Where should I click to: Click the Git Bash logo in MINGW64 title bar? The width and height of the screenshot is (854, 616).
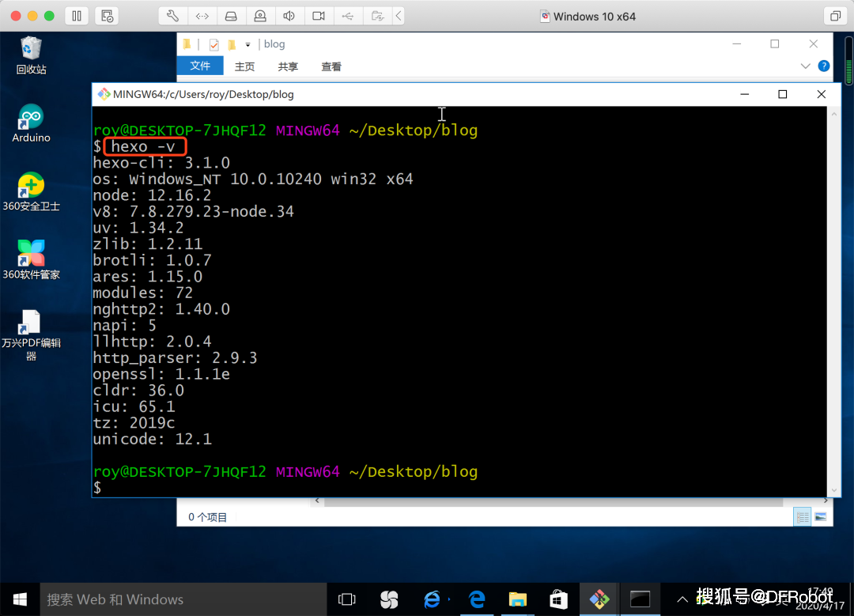[104, 94]
